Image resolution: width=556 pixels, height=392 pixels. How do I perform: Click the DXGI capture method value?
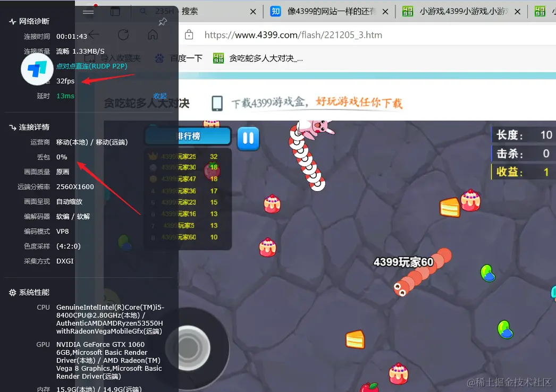coord(65,261)
